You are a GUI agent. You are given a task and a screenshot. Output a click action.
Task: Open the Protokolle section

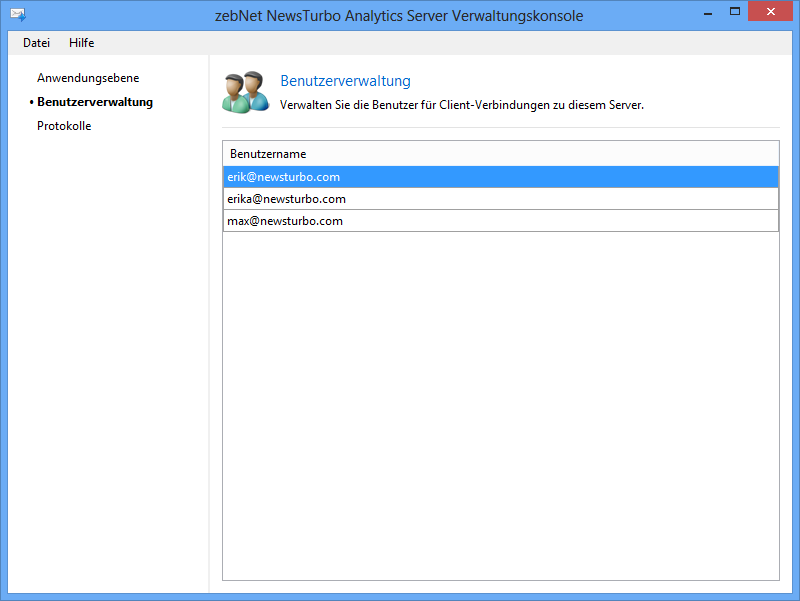(x=64, y=126)
